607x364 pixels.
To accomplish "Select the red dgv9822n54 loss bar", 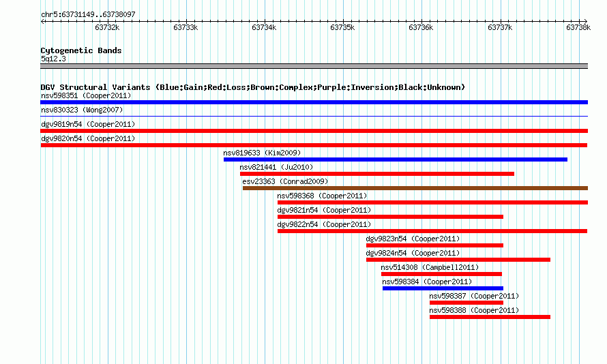I will [432, 231].
